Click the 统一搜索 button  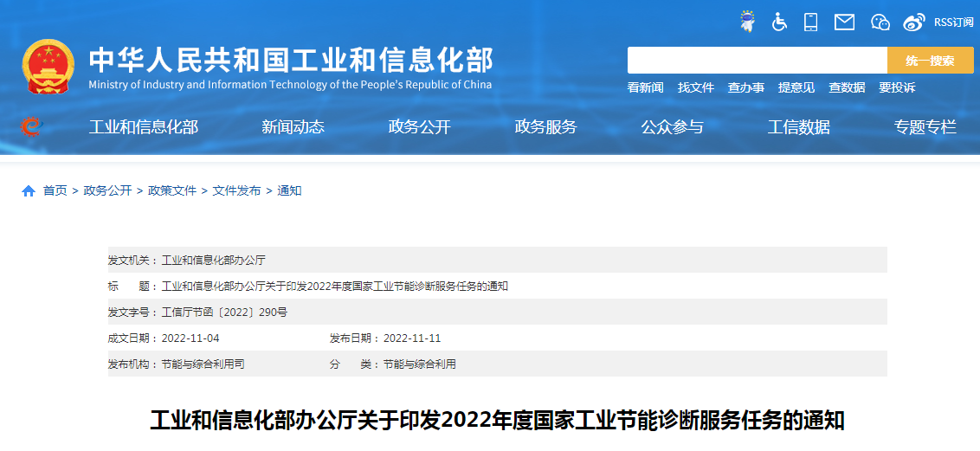coord(931,60)
